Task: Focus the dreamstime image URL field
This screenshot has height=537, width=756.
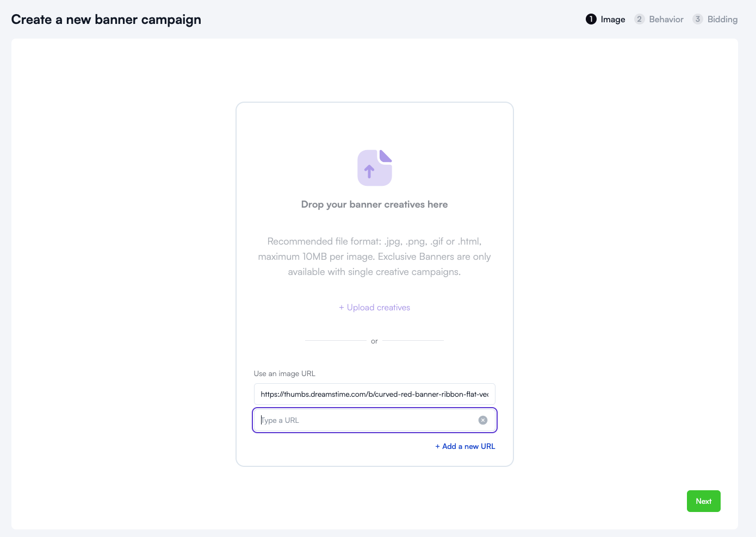Action: (x=374, y=394)
